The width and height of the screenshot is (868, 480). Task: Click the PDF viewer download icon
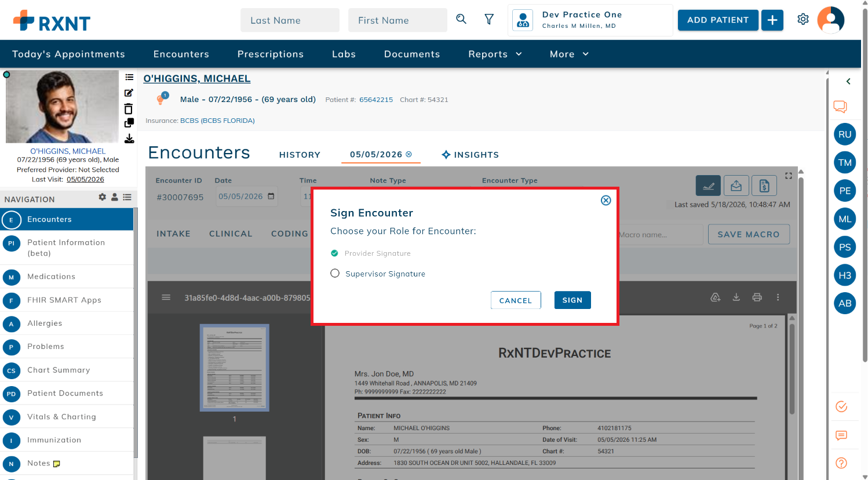click(736, 297)
